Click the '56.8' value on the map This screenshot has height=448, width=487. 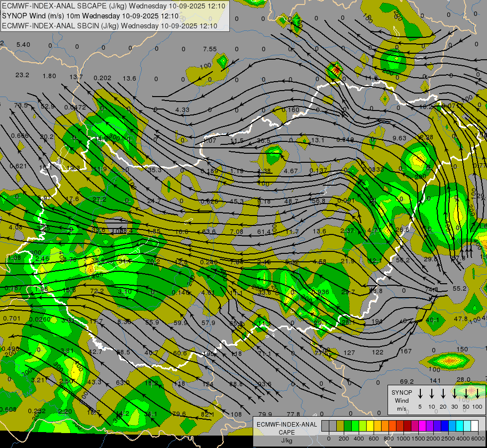(x=318, y=201)
